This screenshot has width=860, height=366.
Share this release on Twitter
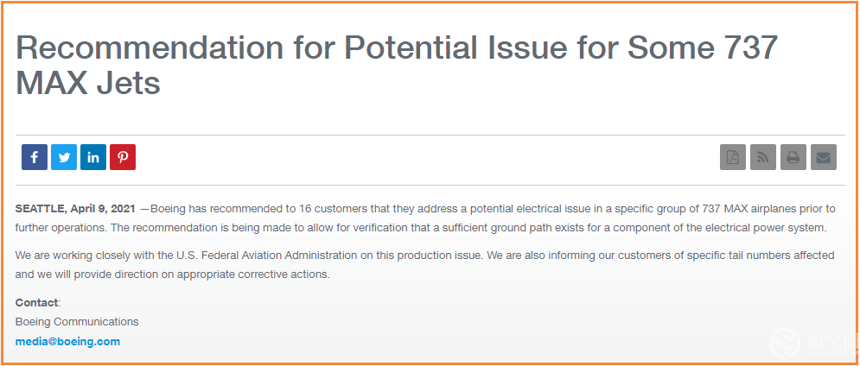coord(64,157)
